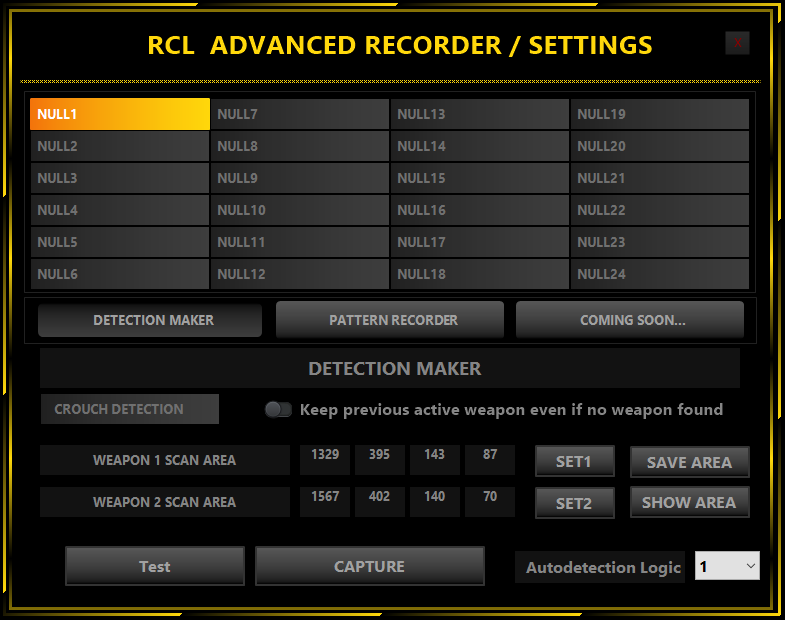This screenshot has height=620, width=785.
Task: Show the scan area overlay
Action: [x=689, y=502]
